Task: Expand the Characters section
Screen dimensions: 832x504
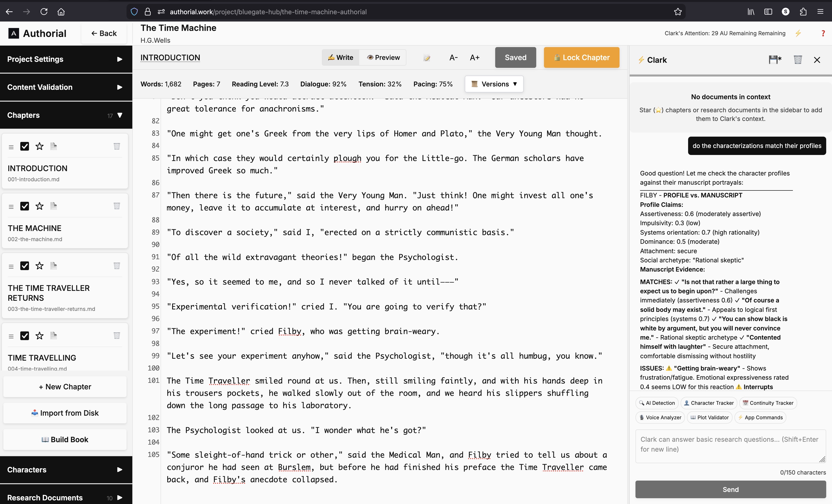Action: pyautogui.click(x=120, y=469)
